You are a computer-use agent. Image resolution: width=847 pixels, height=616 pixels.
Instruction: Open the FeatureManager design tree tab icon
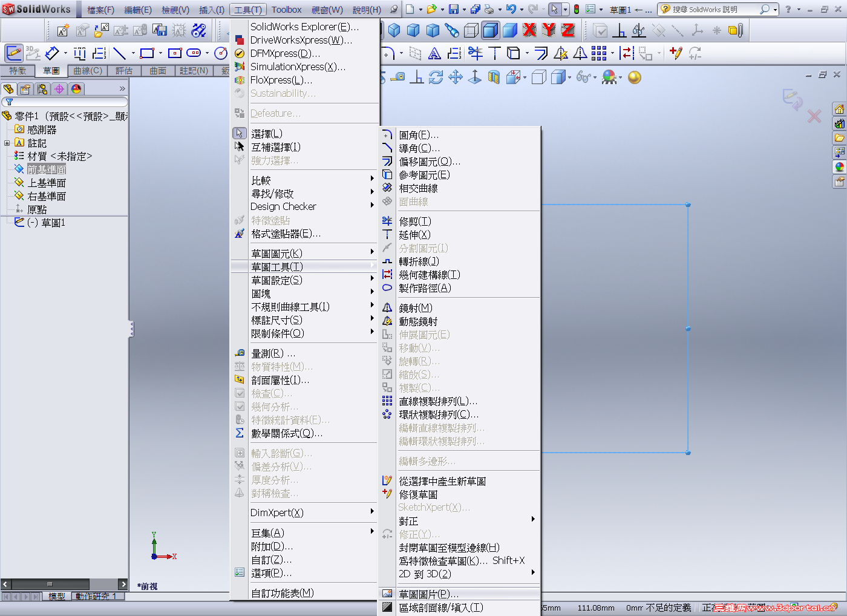click(x=8, y=89)
